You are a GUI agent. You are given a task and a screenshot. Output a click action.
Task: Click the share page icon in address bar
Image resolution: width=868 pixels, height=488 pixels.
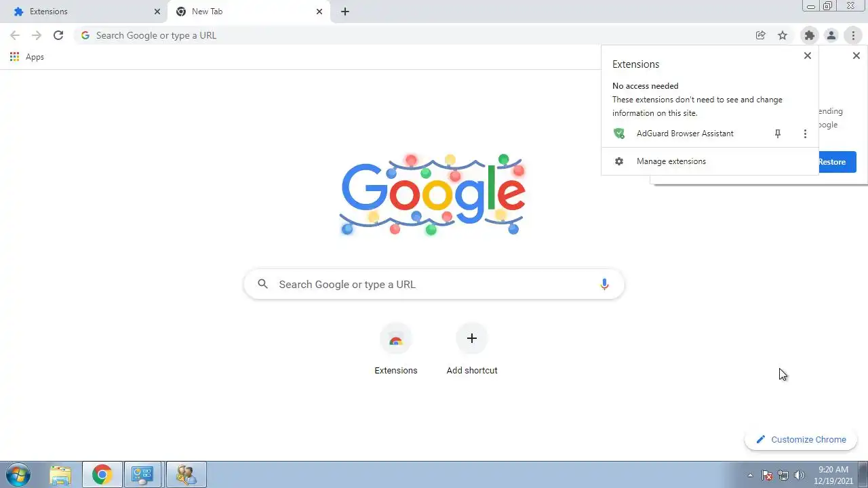(761, 35)
